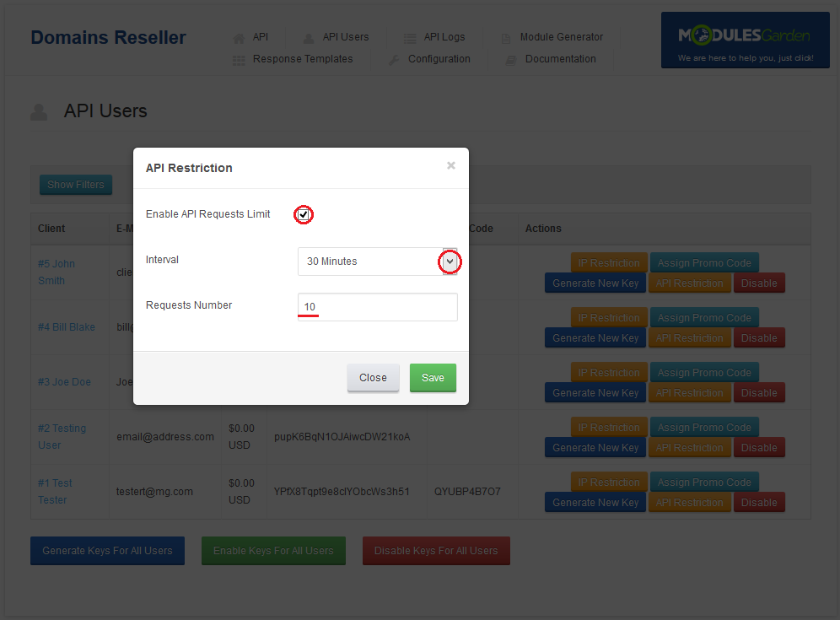Screen dimensions: 840x620
Task: Click API Restriction for John Smith
Action: coord(690,283)
